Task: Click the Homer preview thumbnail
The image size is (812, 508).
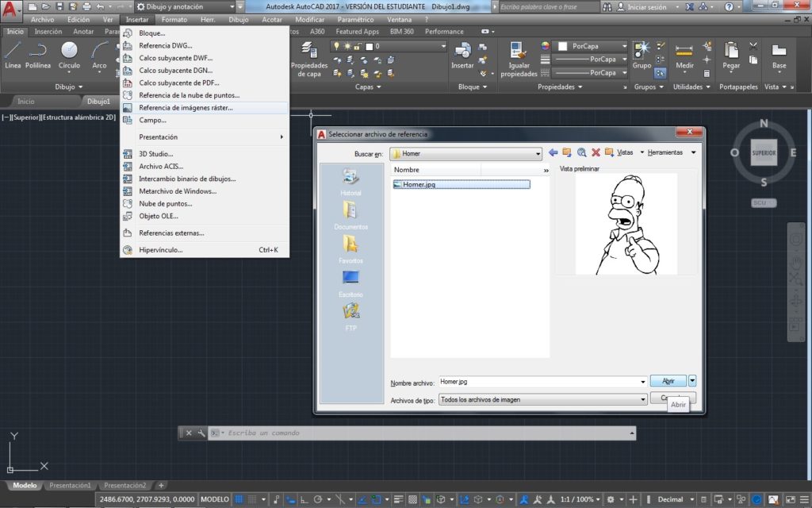Action: point(626,224)
